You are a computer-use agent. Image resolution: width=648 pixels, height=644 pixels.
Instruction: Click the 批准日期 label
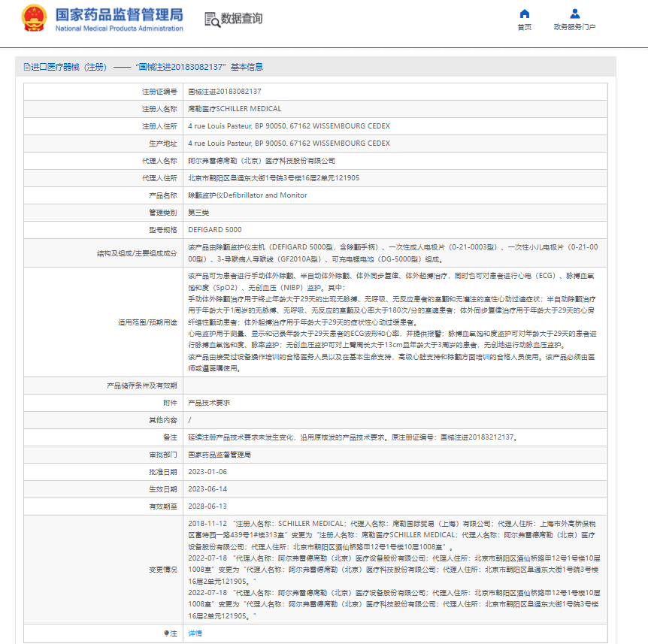click(163, 472)
